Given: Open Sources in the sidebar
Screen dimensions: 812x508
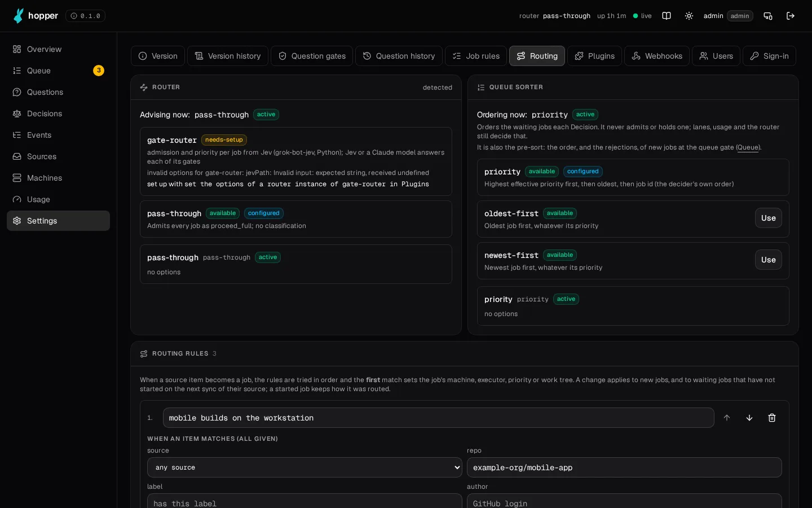Looking at the screenshot, I should coord(58,156).
